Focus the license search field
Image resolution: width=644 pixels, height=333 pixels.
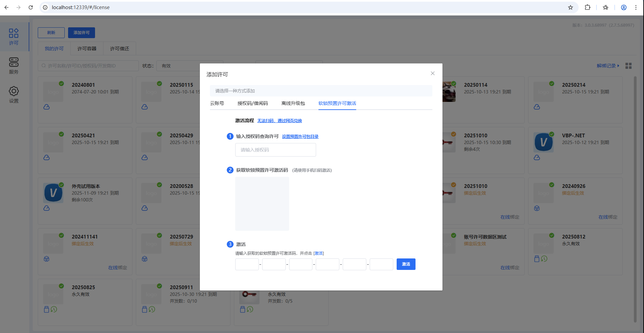(88, 66)
